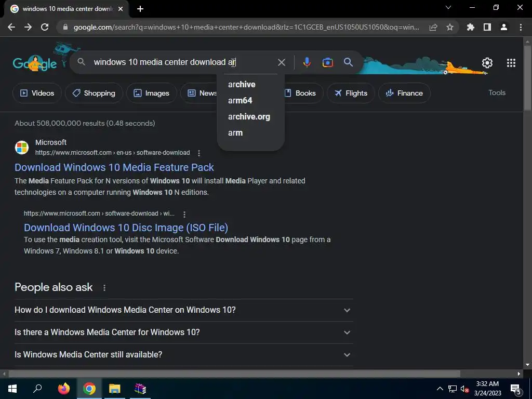
Task: Open new Chrome tab
Action: [140, 9]
